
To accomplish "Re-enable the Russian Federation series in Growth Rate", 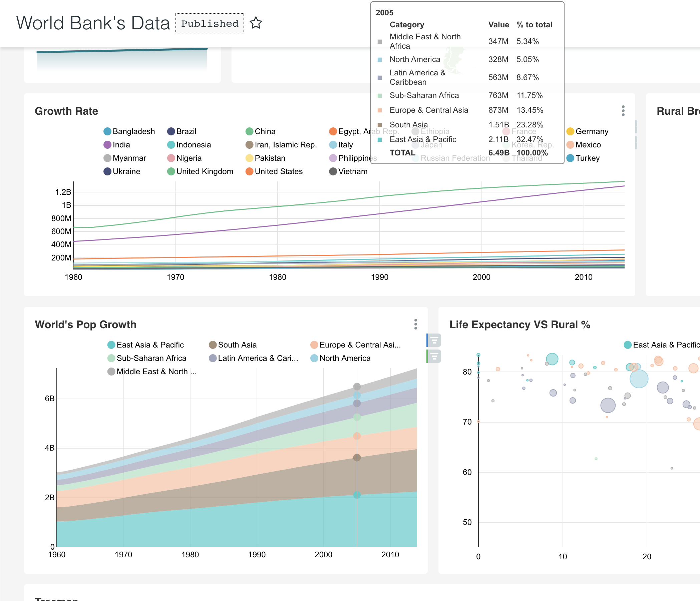I will 416,158.
